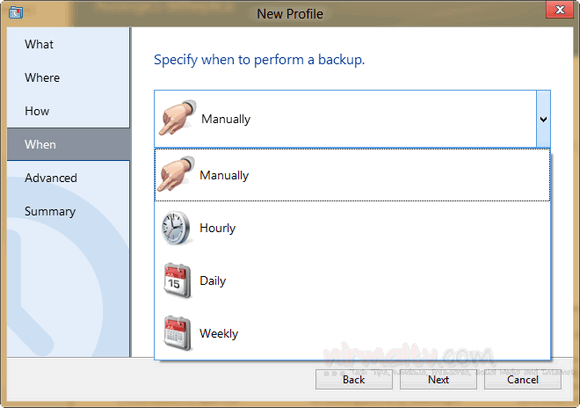Choose the Hourly option text in list
The height and width of the screenshot is (408, 580).
click(x=218, y=228)
